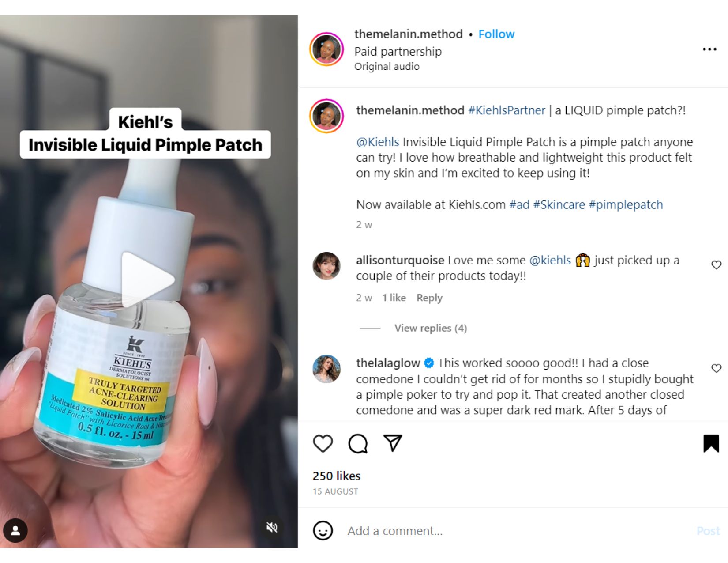Open the emoji picker in the comment bar
Image resolution: width=728 pixels, height=563 pixels.
pyautogui.click(x=323, y=530)
